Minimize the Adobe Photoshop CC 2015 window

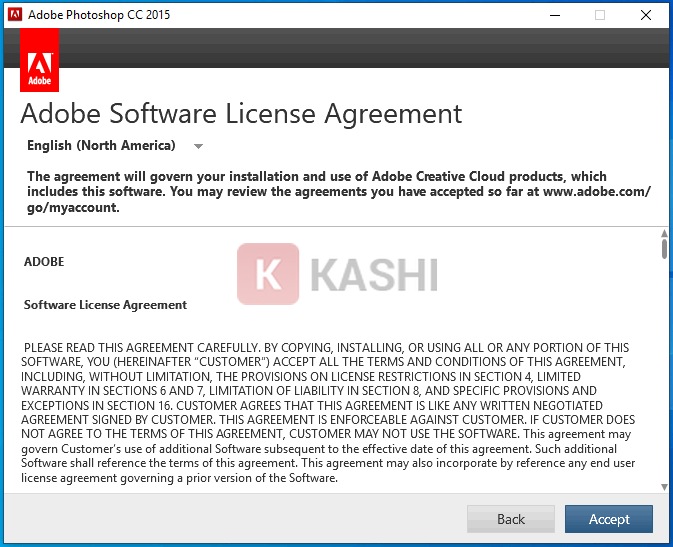553,15
